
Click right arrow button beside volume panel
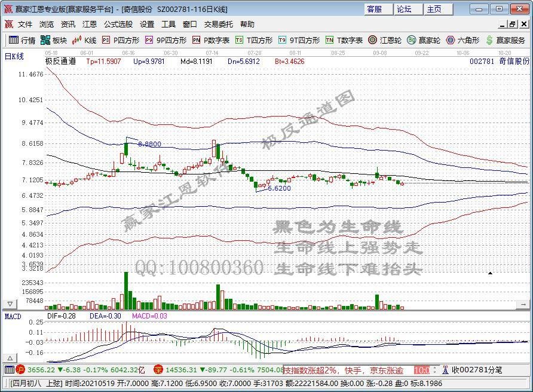[x=523, y=304]
